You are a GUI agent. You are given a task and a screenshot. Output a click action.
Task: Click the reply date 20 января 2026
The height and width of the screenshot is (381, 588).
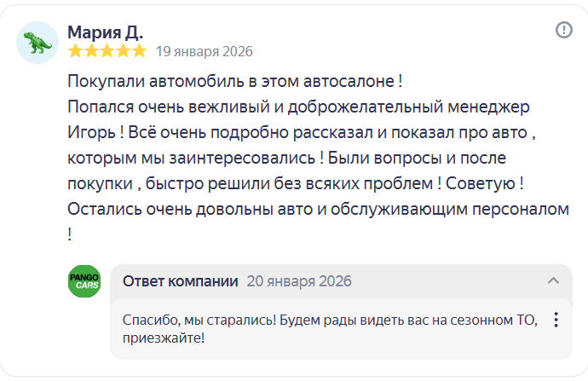(299, 281)
